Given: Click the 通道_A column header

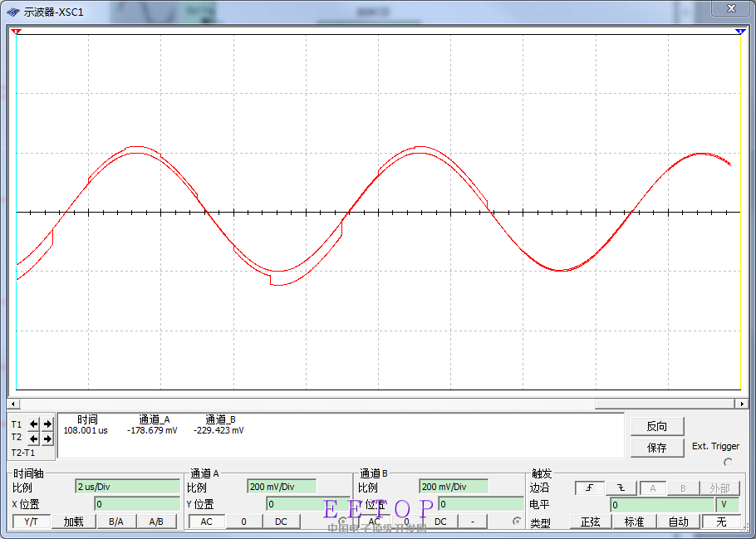Looking at the screenshot, I should 155,419.
